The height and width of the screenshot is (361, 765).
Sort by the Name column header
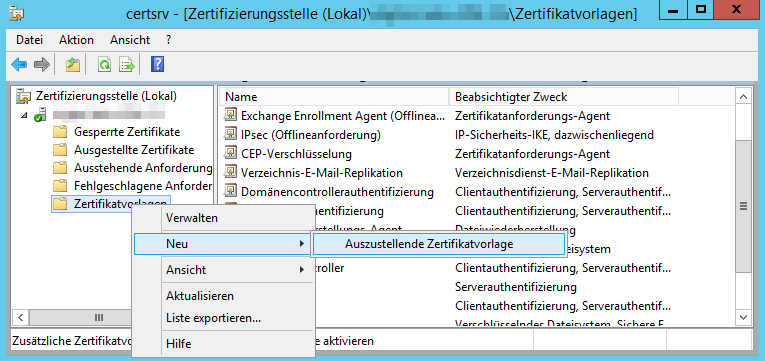[334, 97]
